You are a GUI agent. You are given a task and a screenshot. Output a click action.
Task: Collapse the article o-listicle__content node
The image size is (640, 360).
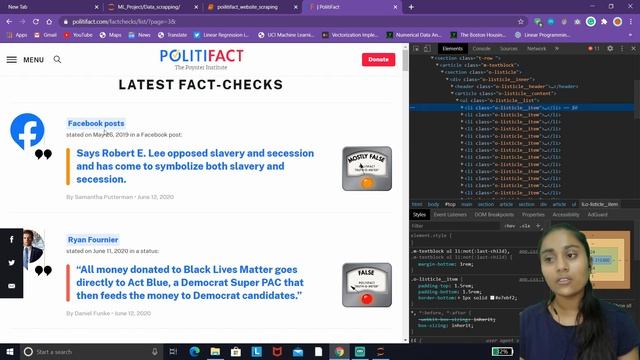coord(452,93)
